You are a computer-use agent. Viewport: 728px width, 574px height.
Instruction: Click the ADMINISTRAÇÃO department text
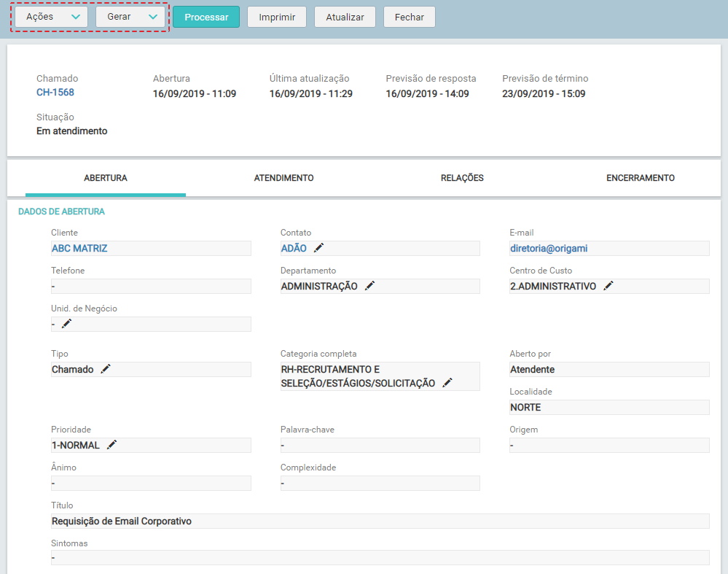(319, 287)
